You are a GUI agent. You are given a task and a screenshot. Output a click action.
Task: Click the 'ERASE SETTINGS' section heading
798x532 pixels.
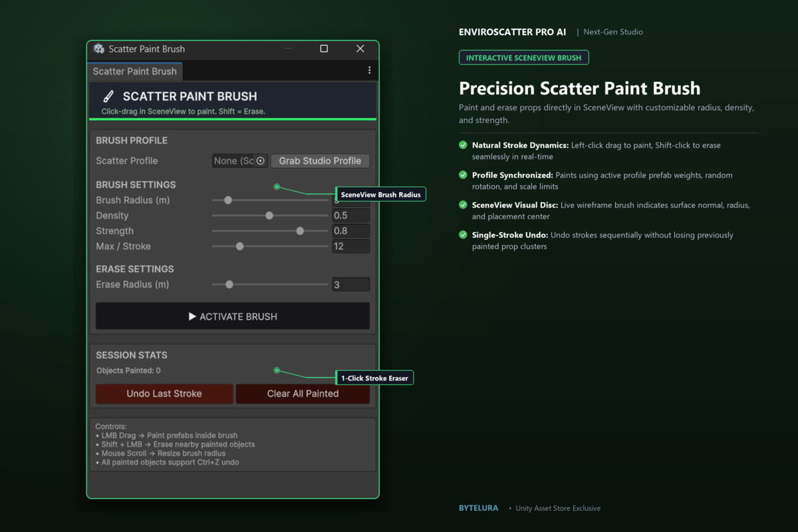pyautogui.click(x=135, y=269)
